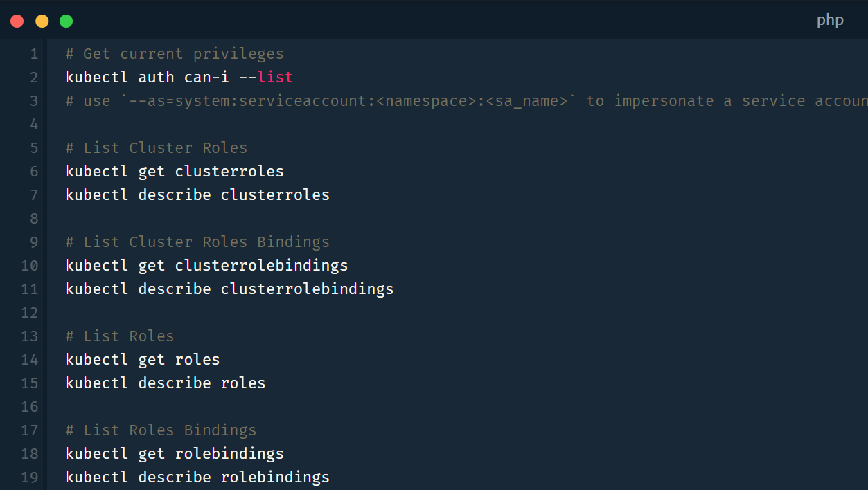868x490 pixels.
Task: Click the yellow minimize window dot
Action: (x=42, y=21)
